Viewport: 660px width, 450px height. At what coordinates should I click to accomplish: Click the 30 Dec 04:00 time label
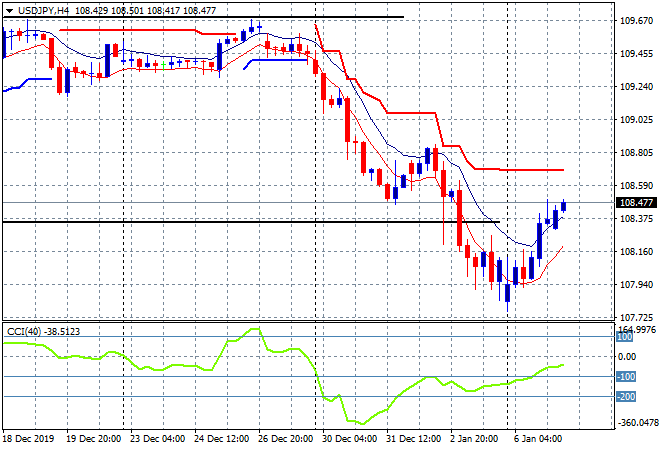pyautogui.click(x=349, y=439)
